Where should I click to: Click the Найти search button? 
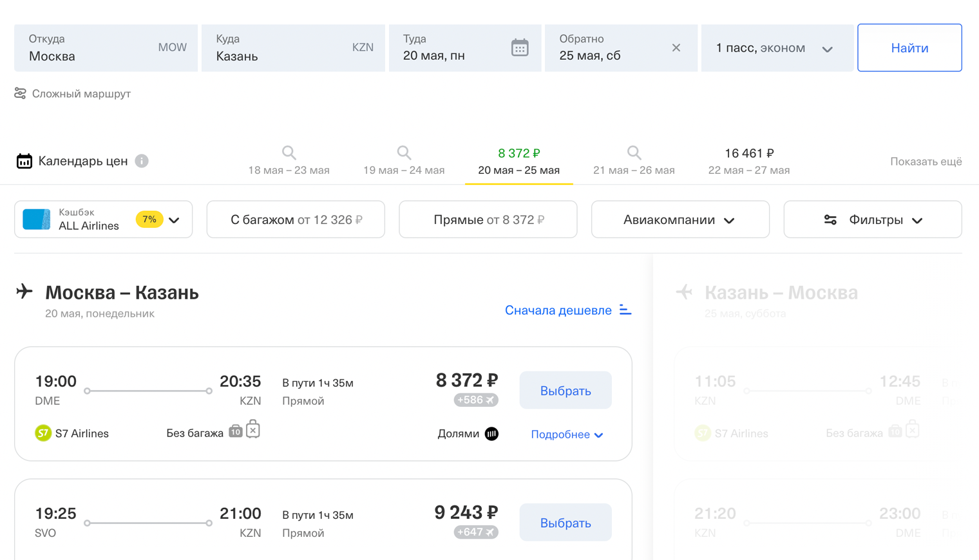coord(909,48)
